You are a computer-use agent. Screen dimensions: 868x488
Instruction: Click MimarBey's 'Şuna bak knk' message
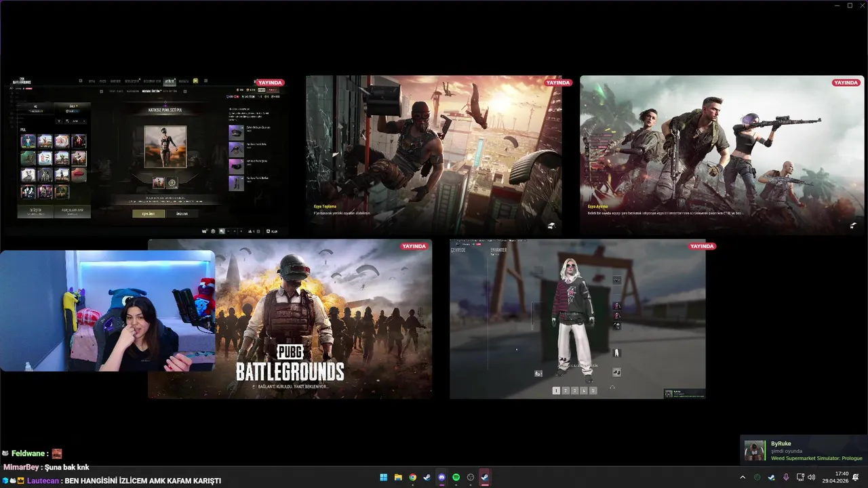67,467
